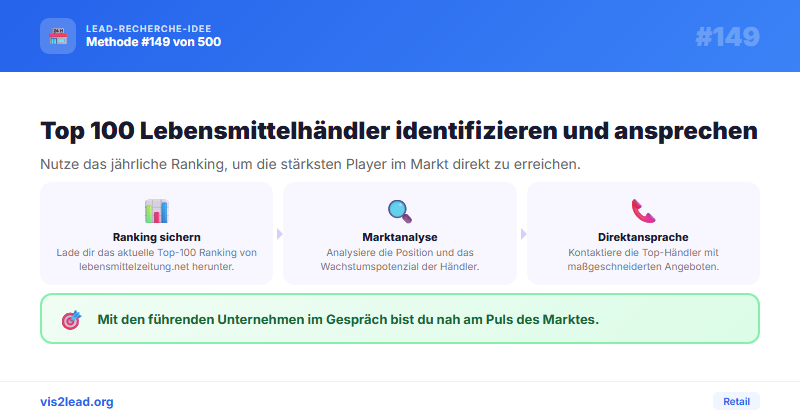Select the Retail tag badge
This screenshot has width=800, height=420.
click(736, 401)
